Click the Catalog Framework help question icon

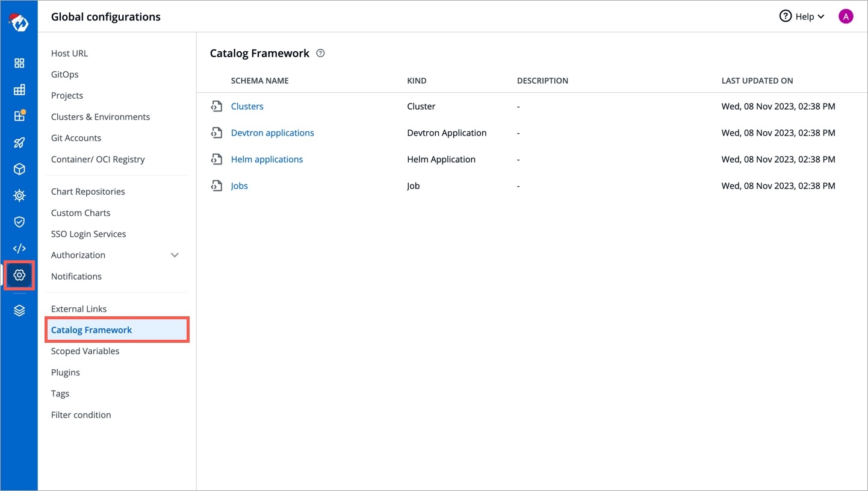320,53
